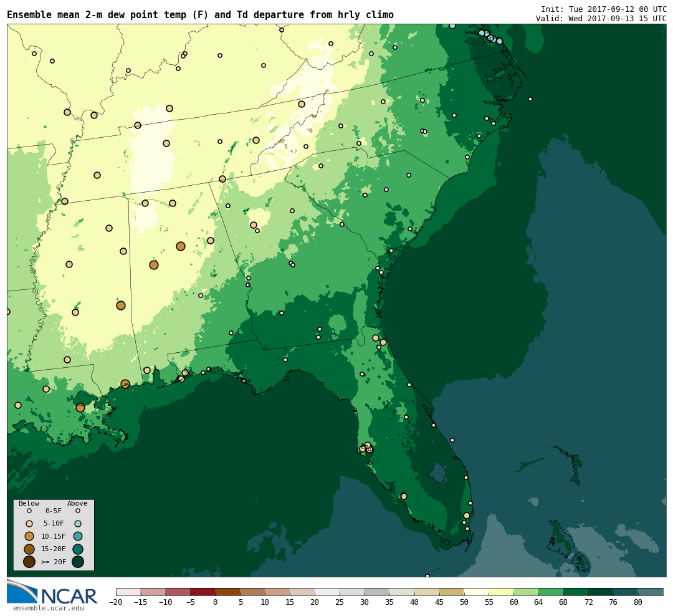The image size is (673, 616).
Task: Pick the 50 to 55 pale yellow swatch
Action: coord(477,592)
